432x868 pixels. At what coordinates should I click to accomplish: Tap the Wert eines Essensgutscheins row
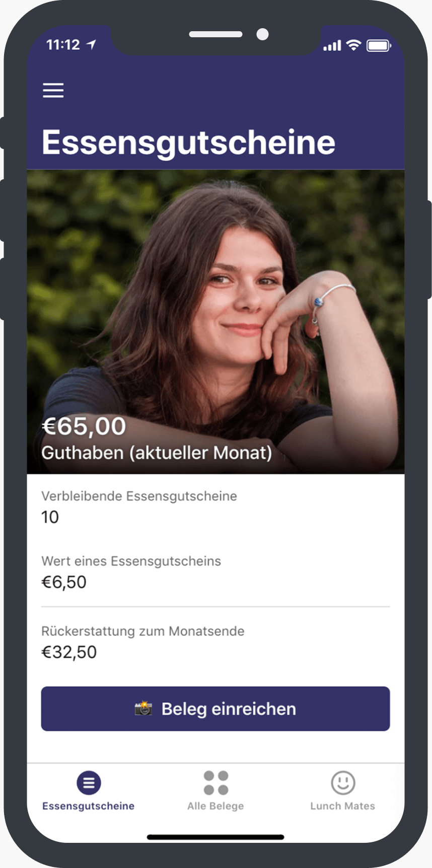[x=215, y=572]
